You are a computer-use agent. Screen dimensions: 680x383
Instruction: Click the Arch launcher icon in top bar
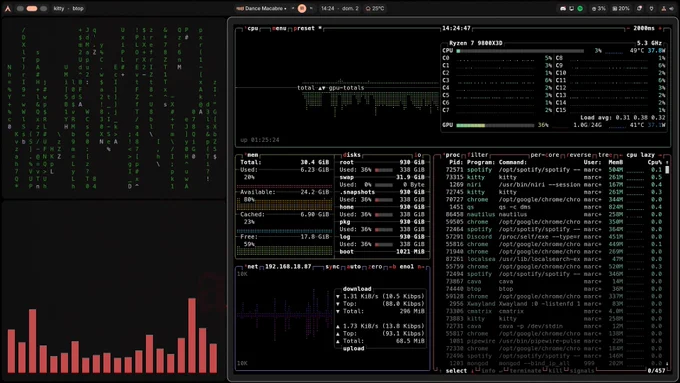click(7, 8)
